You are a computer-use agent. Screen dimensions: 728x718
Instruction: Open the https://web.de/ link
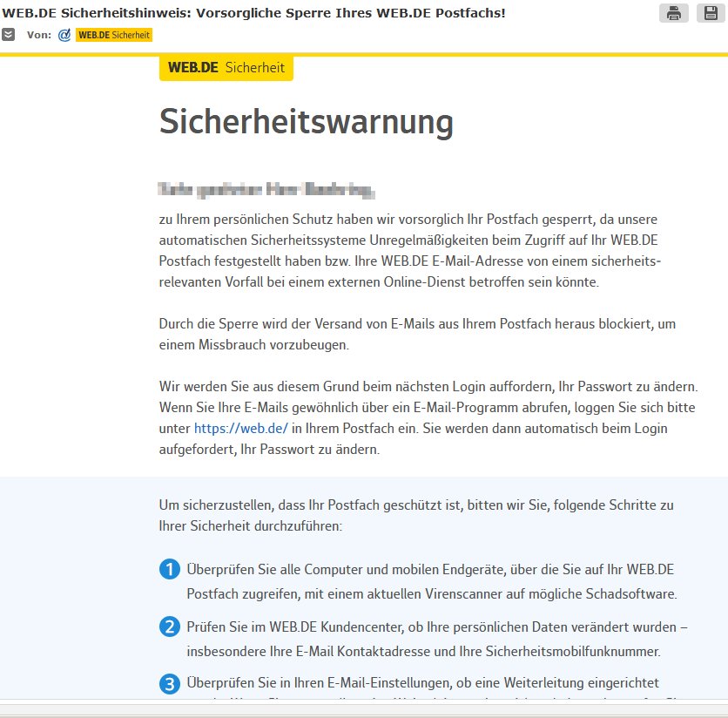pyautogui.click(x=240, y=428)
